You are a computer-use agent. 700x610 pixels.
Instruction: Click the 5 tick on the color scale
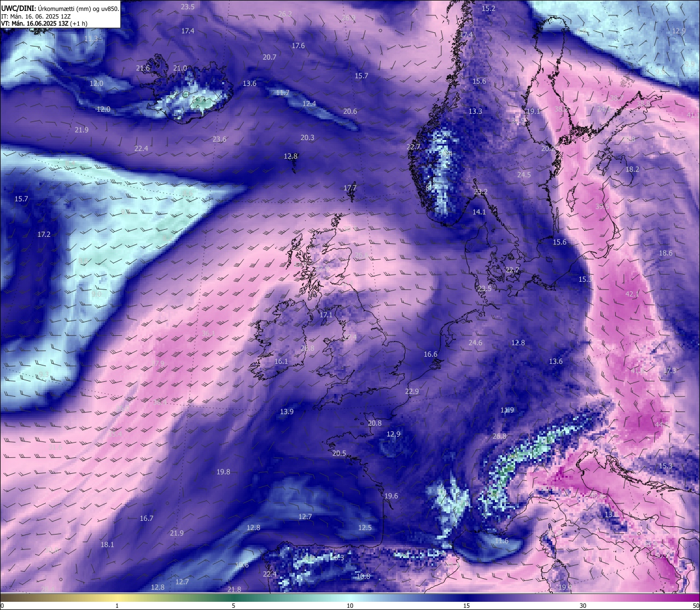point(234,606)
